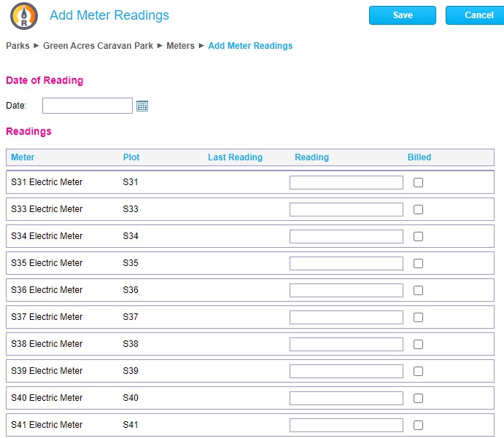The height and width of the screenshot is (438, 504).
Task: Click the app logo icon
Action: 24,15
